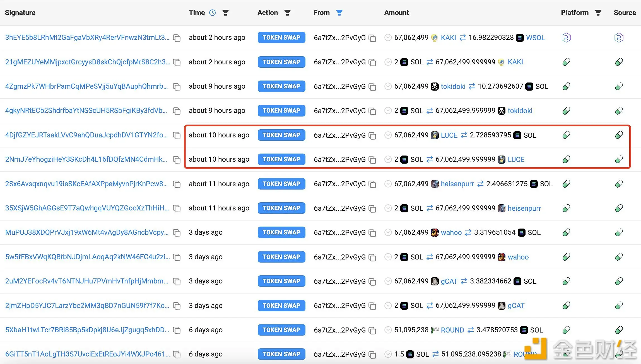Copy signature starting with 4DjfGZYEJRTsak
Viewport: 641px width, 364px height.
tap(177, 135)
